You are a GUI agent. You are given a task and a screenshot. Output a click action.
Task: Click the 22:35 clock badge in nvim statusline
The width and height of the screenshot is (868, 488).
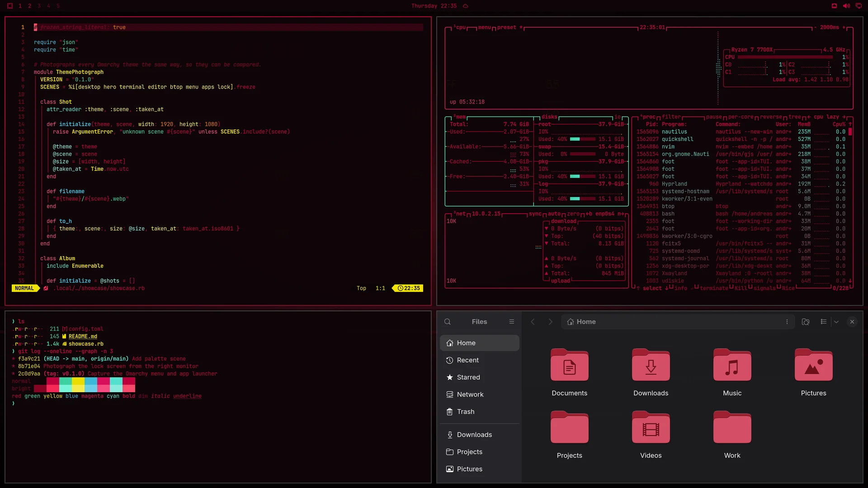[x=409, y=288]
